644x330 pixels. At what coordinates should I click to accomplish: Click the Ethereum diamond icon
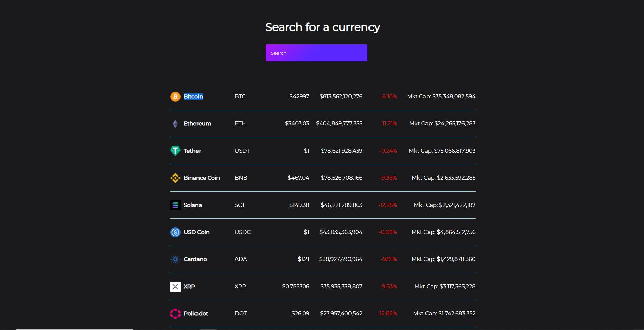(175, 124)
